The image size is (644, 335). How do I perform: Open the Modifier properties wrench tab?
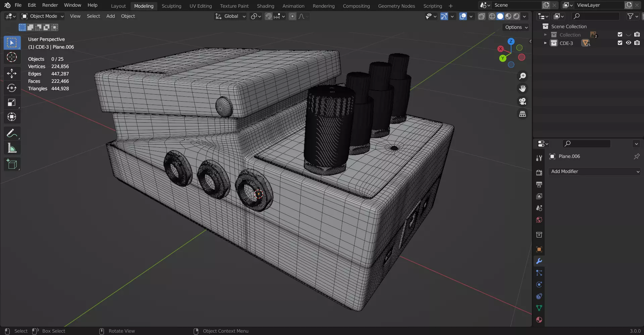tap(539, 261)
